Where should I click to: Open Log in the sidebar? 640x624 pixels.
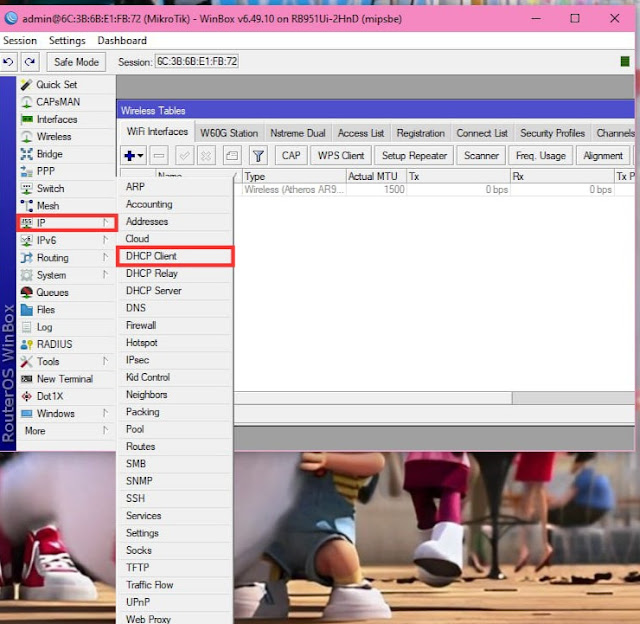[x=66, y=327]
